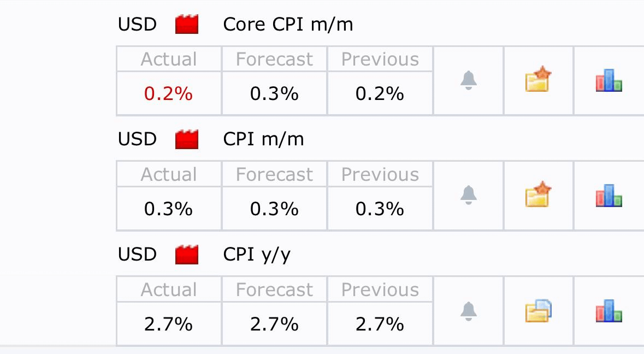Open Core CPI m/m starred folder details
The width and height of the screenshot is (644, 354).
538,79
